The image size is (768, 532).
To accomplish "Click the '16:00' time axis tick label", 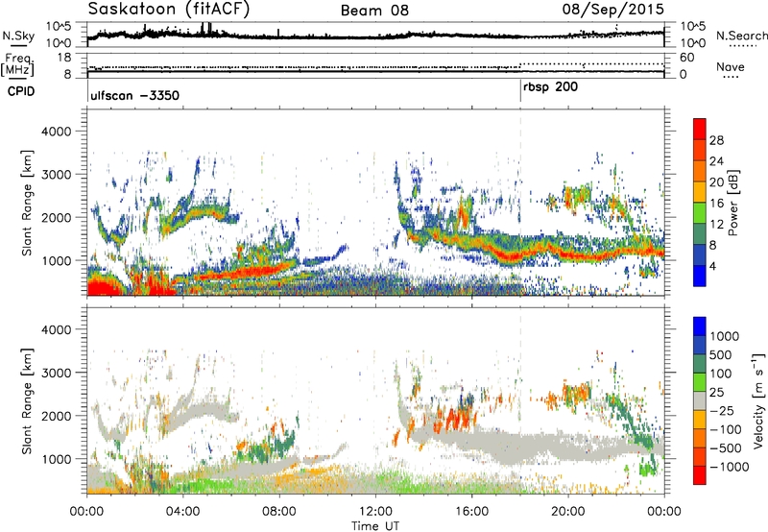I will point(471,512).
